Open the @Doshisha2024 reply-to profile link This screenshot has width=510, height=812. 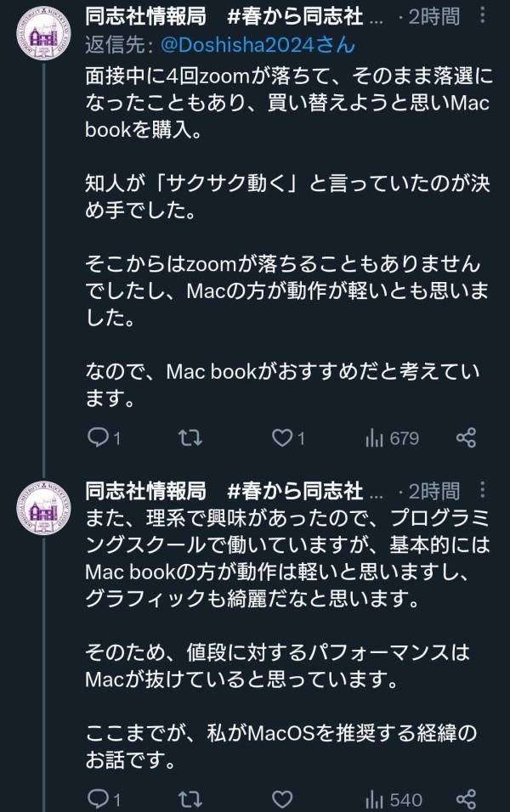(x=256, y=44)
